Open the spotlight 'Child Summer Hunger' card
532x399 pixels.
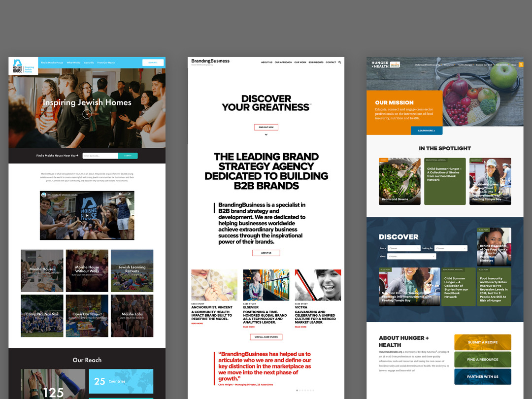click(x=445, y=181)
